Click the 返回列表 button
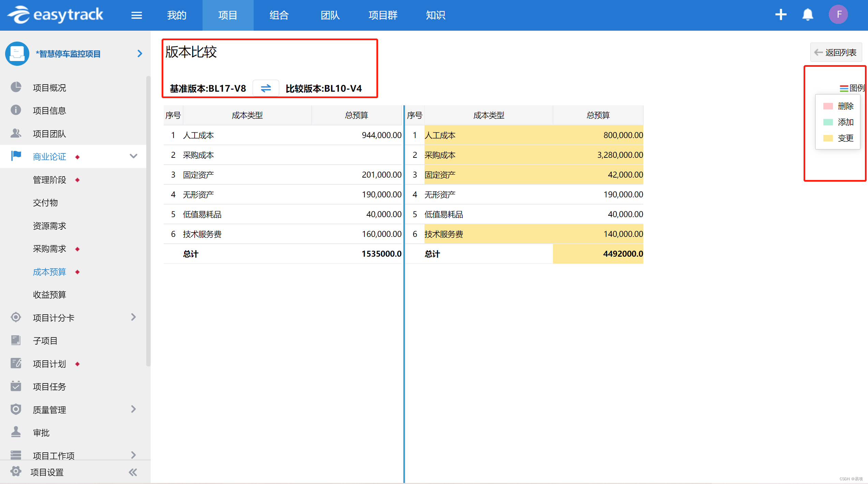Image resolution: width=868 pixels, height=484 pixels. 836,52
